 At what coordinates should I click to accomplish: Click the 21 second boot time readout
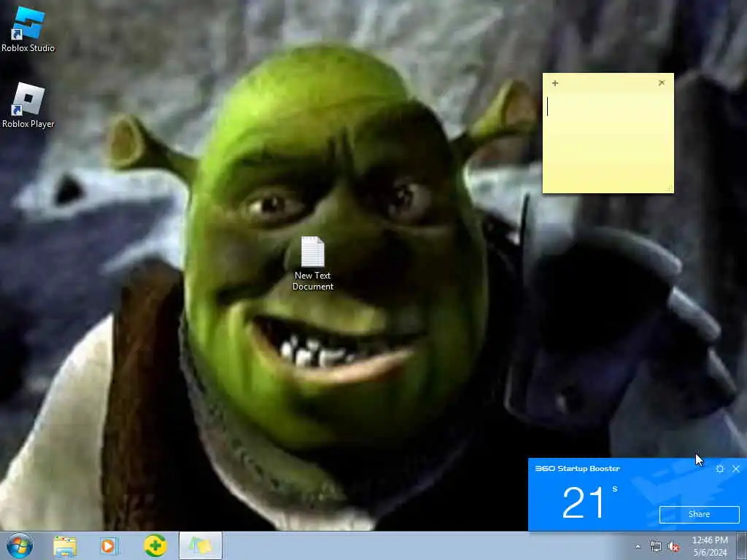589,502
